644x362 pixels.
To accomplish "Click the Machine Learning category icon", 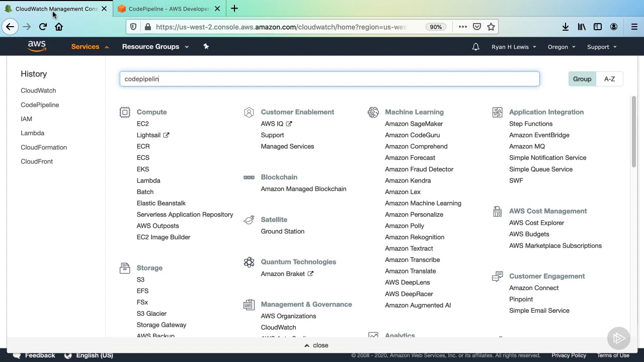I will click(x=373, y=112).
